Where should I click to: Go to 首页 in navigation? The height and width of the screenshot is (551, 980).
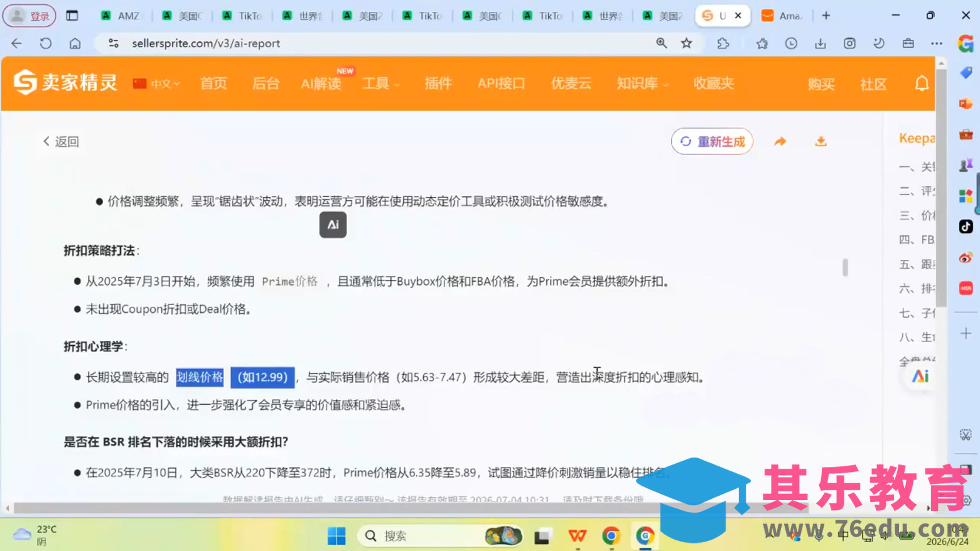pos(213,83)
